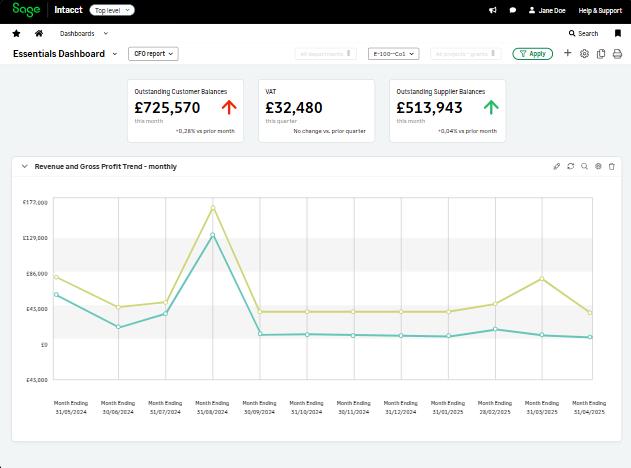Click the £32,480 value
Screen dimensions: 631x468
(x=294, y=108)
